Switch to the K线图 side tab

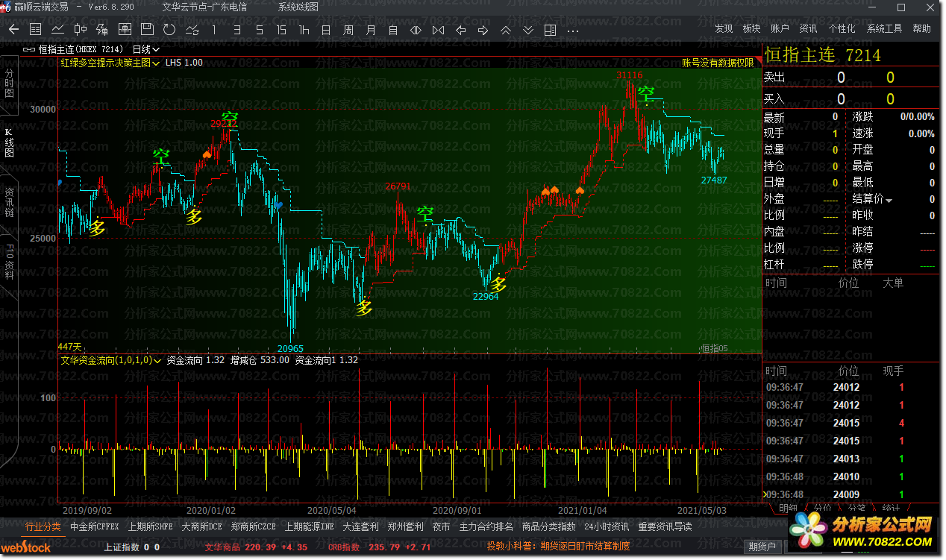tap(9, 142)
